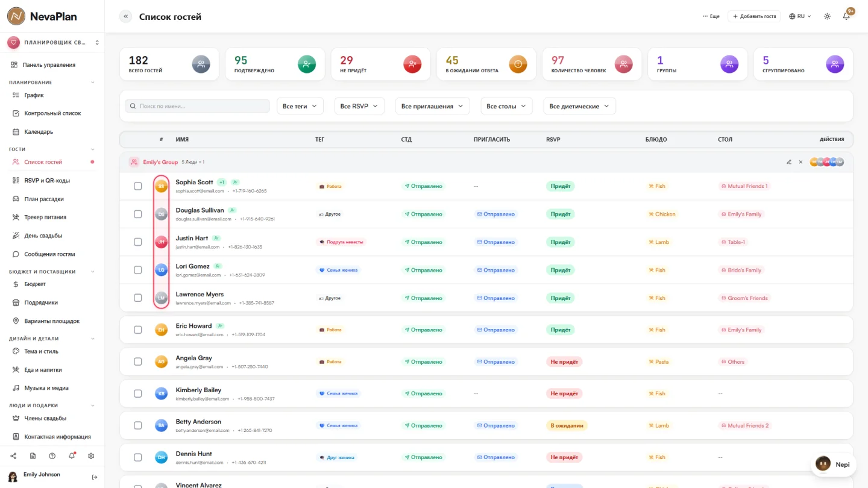Click the Добавить гостя button
The height and width of the screenshot is (488, 868).
(x=754, y=16)
